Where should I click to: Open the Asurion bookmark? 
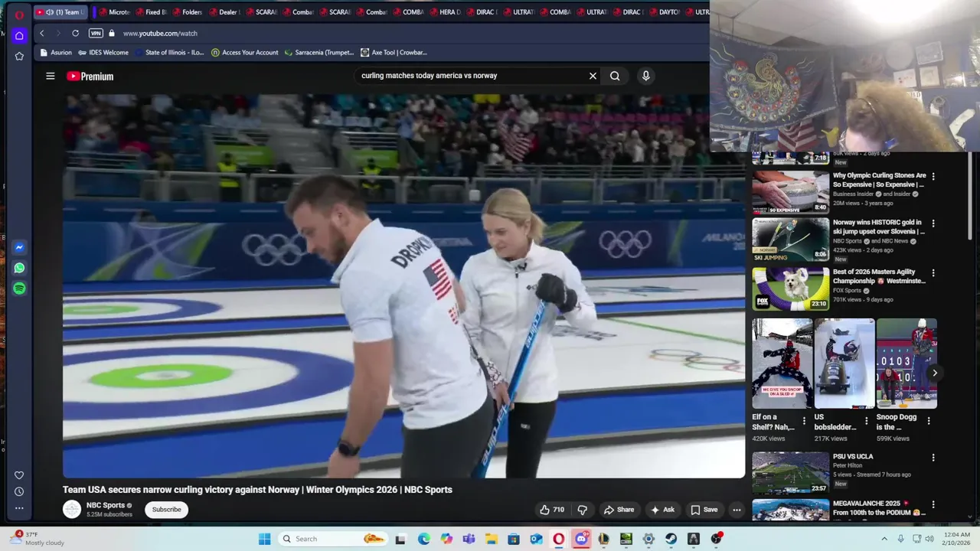click(x=56, y=53)
